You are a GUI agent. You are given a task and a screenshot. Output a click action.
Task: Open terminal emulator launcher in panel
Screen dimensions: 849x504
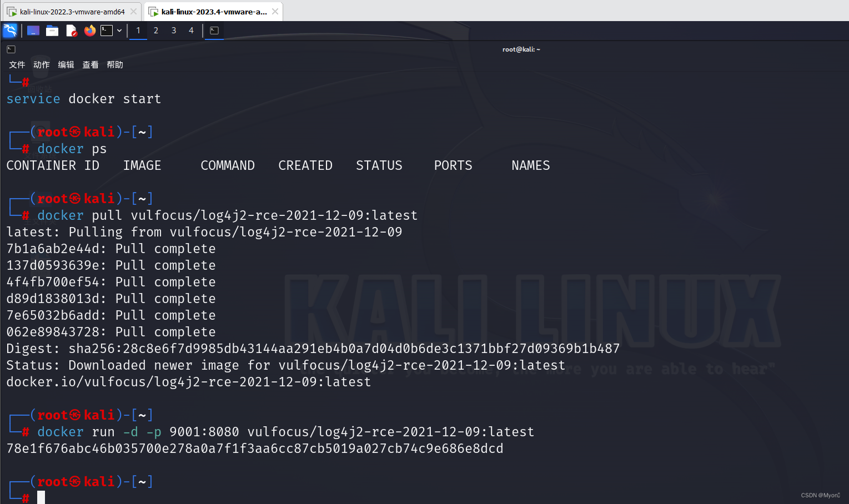[107, 31]
